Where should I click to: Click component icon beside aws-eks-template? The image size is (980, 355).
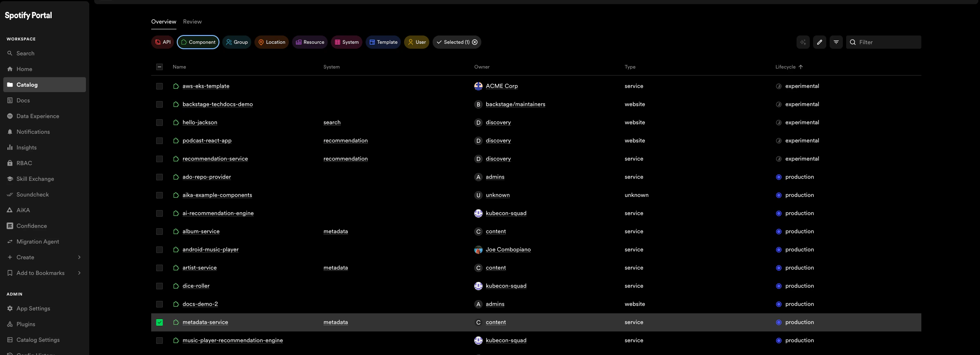(176, 86)
